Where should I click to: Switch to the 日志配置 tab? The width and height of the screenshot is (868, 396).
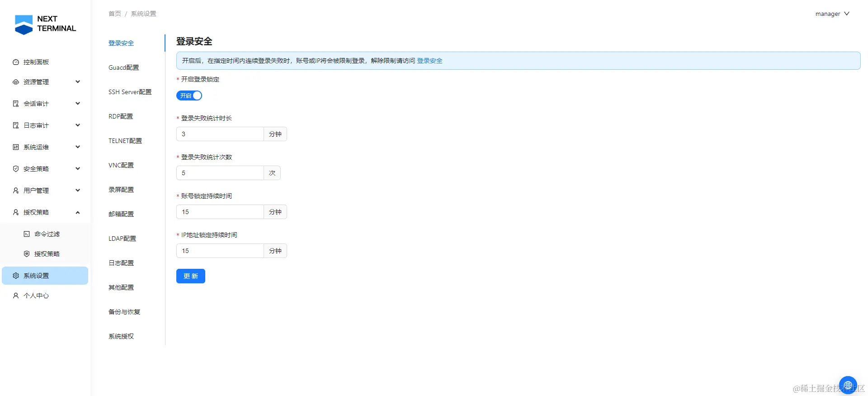121,263
